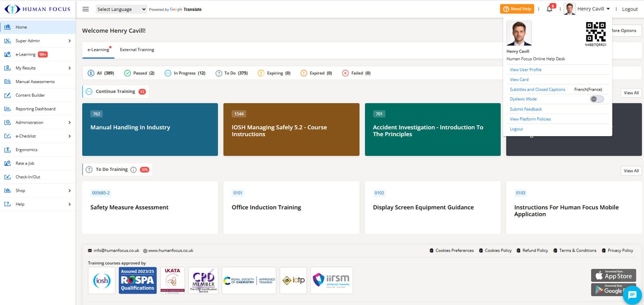Click the CPD Member logo
644x305 pixels.
click(x=203, y=280)
